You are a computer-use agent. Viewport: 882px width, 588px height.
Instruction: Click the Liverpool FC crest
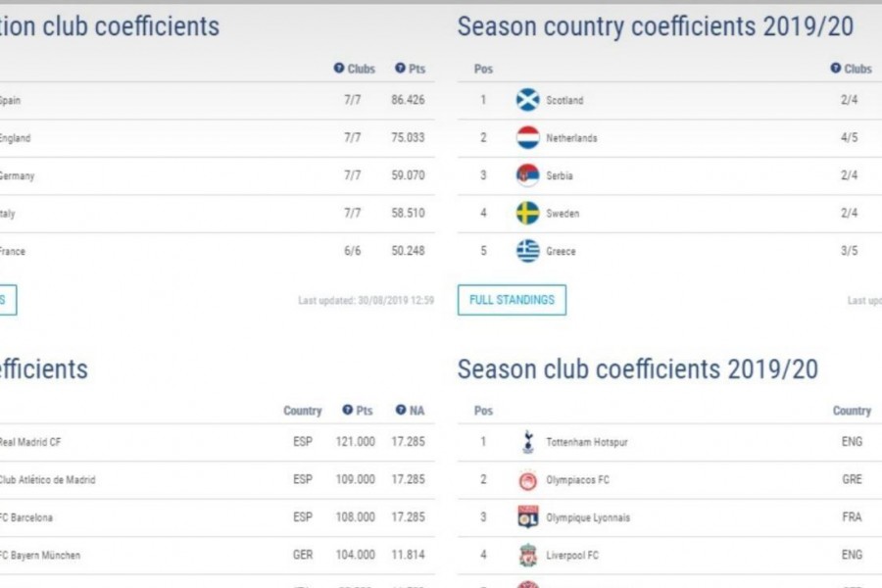pos(527,555)
